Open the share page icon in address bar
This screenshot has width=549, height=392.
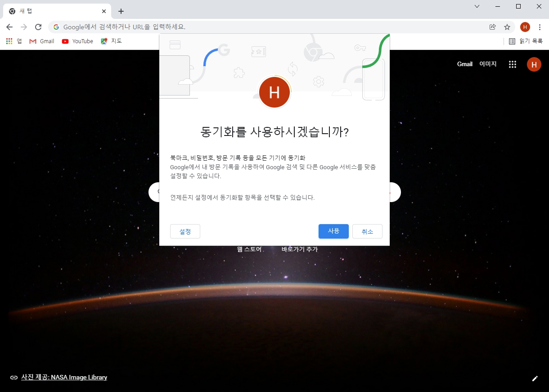tap(493, 27)
